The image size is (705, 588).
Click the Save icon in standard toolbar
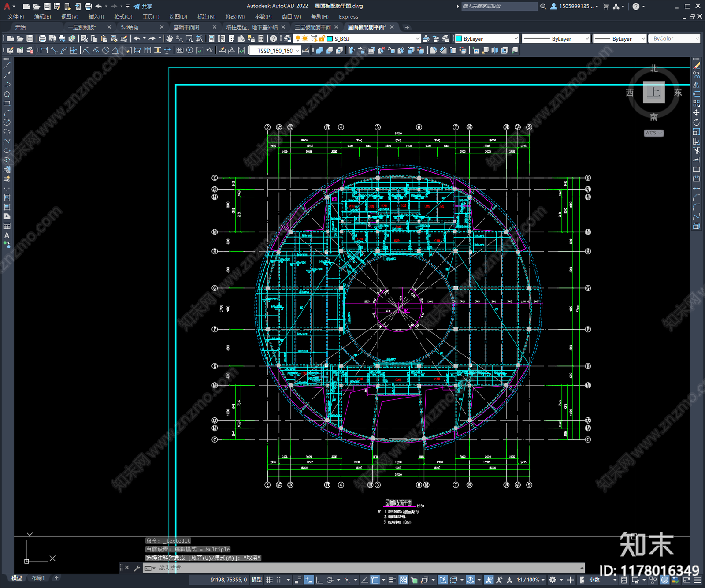click(30, 39)
